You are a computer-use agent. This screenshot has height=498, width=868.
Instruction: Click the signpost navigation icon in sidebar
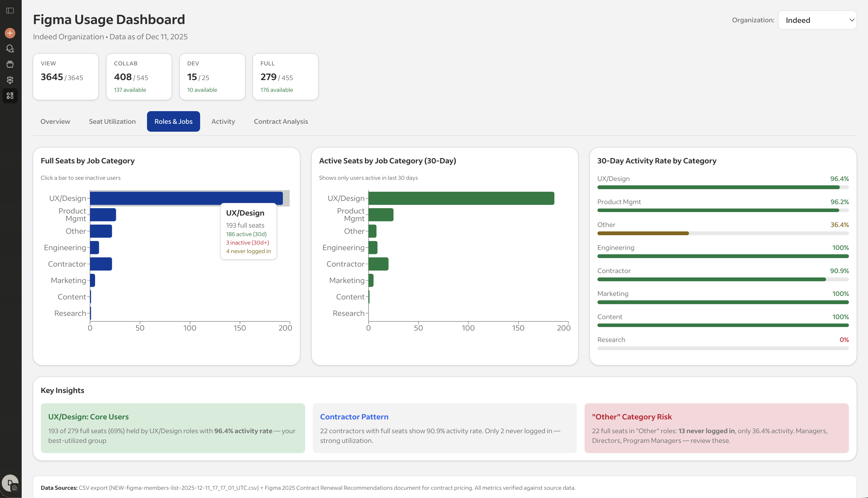[10, 80]
